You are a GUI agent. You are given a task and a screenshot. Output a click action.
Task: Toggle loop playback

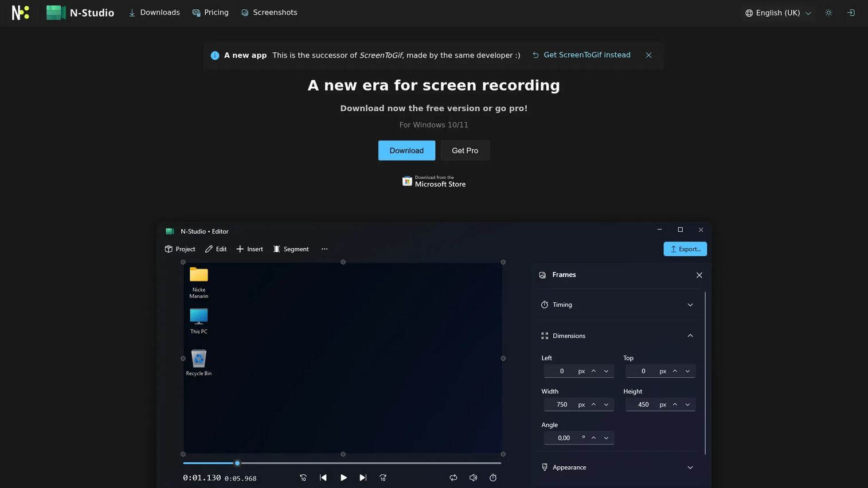pyautogui.click(x=453, y=478)
